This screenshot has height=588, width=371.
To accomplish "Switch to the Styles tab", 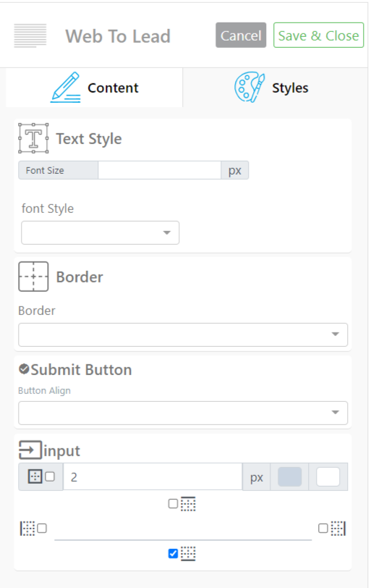I will click(271, 88).
